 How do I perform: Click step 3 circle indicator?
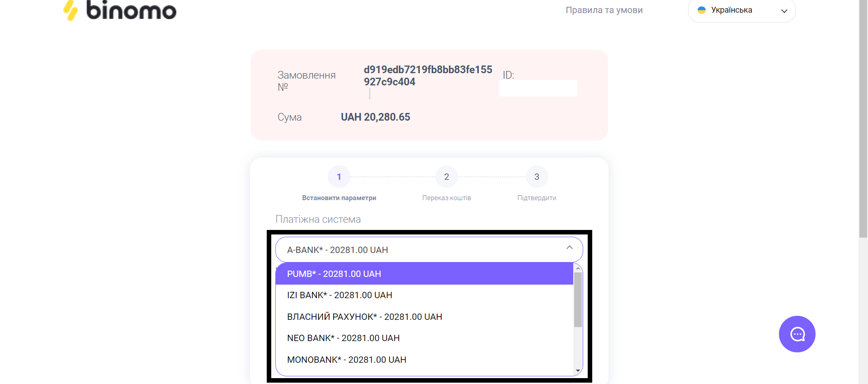(x=537, y=177)
